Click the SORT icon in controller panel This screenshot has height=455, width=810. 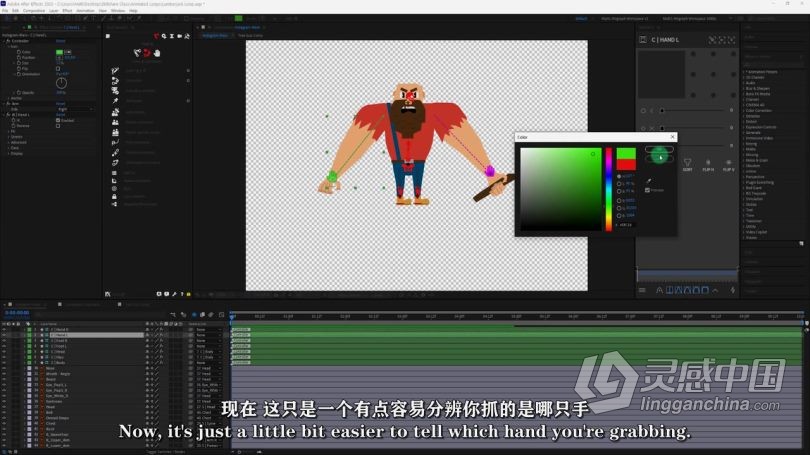coord(687,165)
